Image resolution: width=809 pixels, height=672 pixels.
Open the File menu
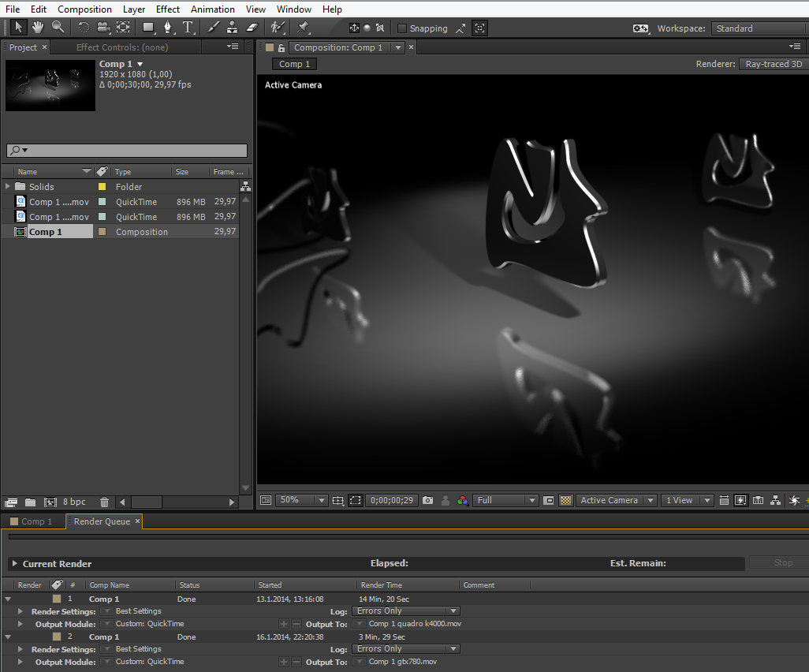13,9
